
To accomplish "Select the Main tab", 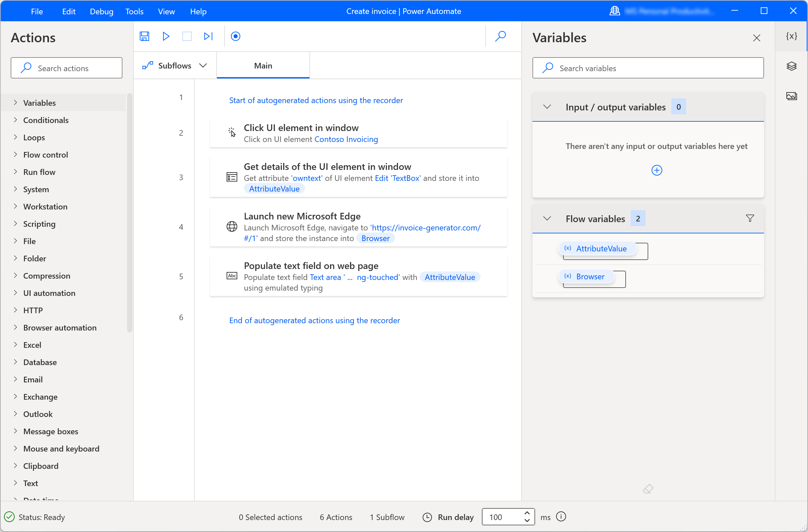I will click(263, 65).
